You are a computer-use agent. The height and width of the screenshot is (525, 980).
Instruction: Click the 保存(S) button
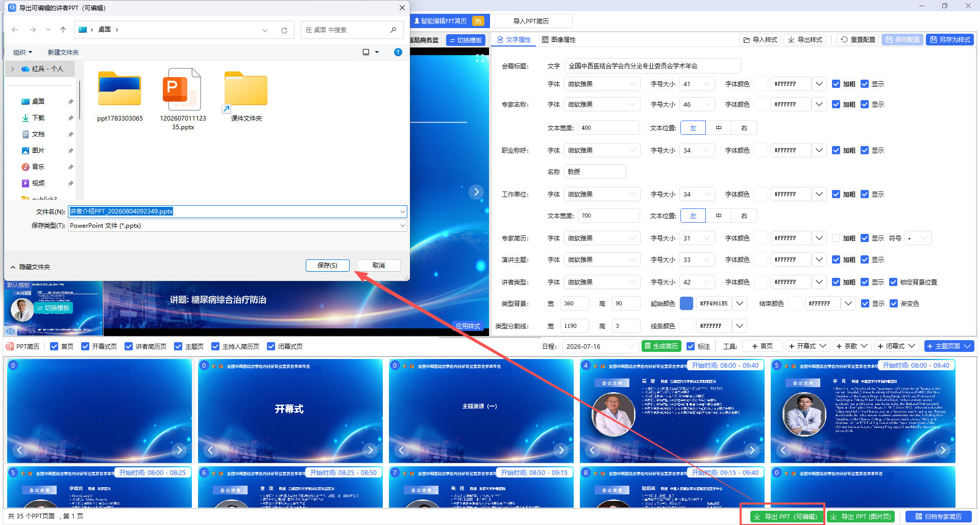327,266
